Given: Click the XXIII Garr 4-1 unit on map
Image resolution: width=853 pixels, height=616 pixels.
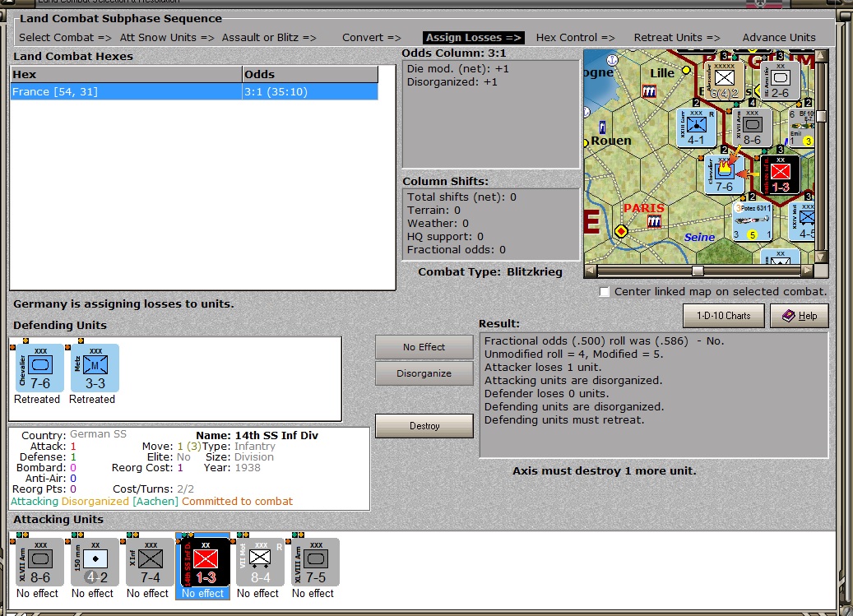Looking at the screenshot, I should coord(696,127).
